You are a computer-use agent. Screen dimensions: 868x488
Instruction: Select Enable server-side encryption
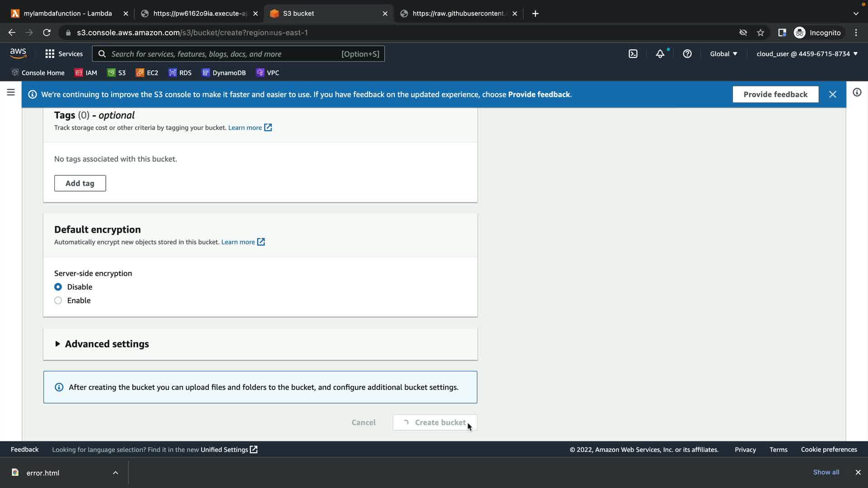(58, 300)
